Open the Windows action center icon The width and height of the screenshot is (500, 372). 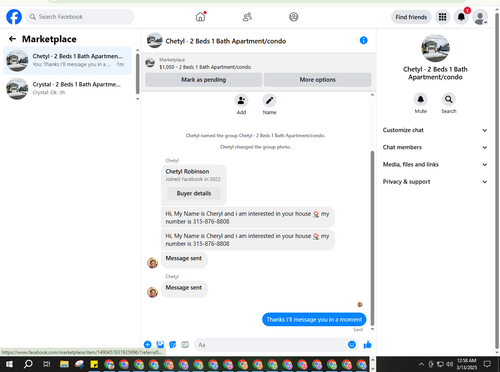pyautogui.click(x=487, y=364)
